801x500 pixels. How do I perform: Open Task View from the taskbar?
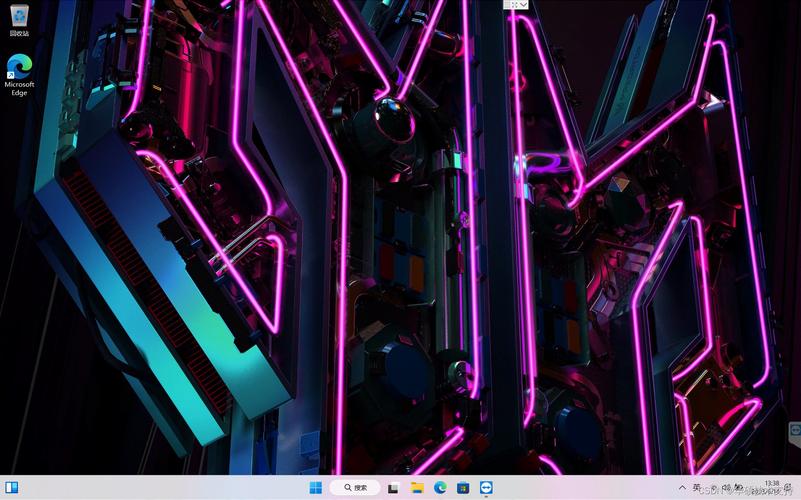pos(393,488)
